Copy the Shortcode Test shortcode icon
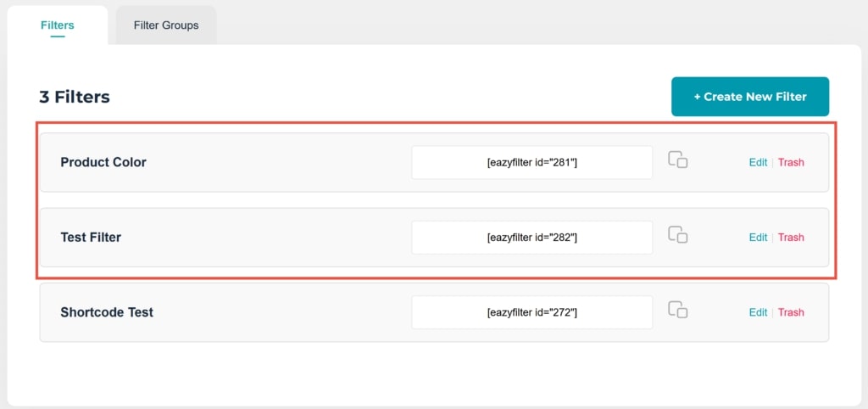This screenshot has width=868, height=409. [677, 309]
